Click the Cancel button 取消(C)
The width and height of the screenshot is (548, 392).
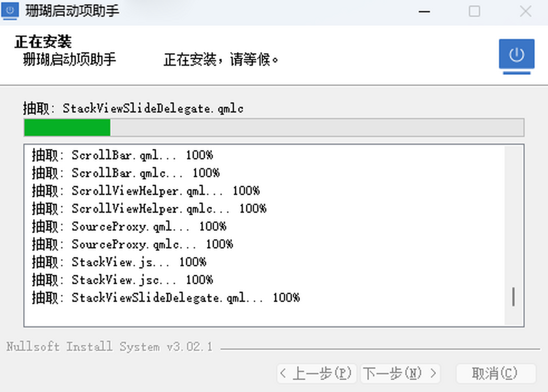[495, 374]
